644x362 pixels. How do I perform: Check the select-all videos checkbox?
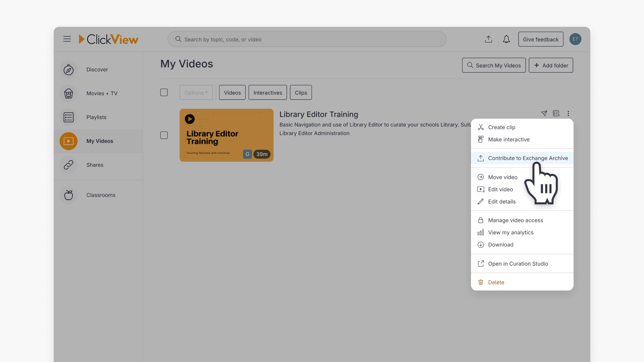click(x=164, y=92)
